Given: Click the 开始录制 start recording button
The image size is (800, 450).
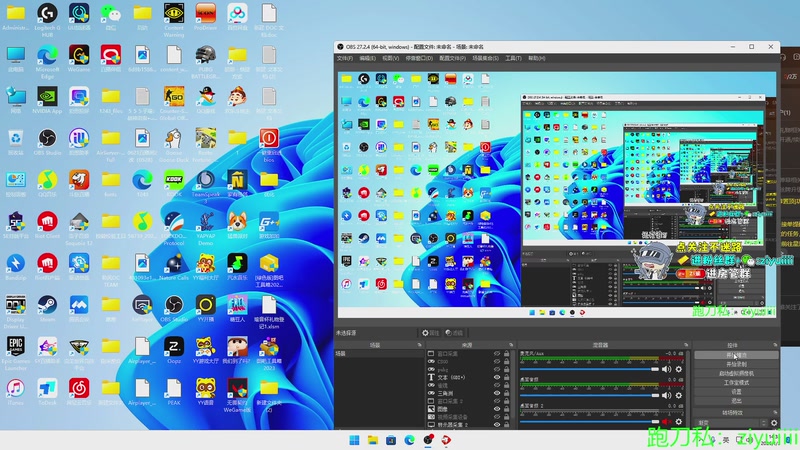Looking at the screenshot, I should pos(736,364).
